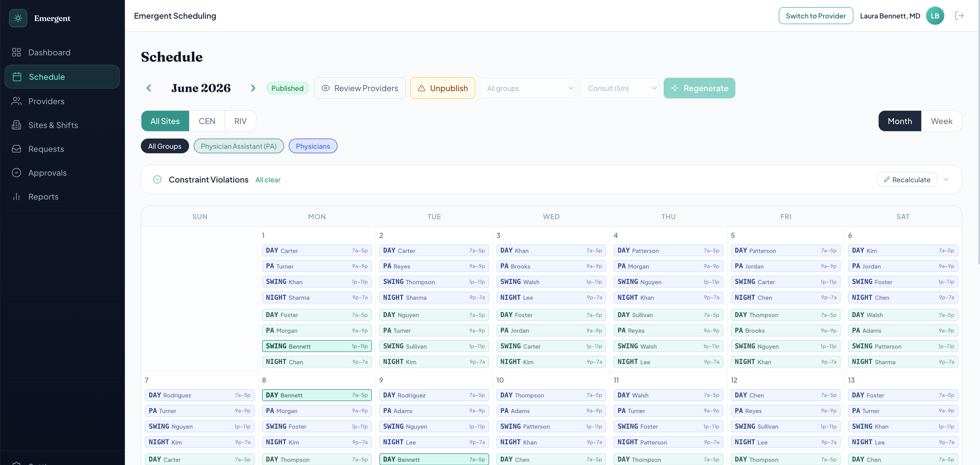This screenshot has width=980, height=465.
Task: Click eye icon in Review Providers
Action: (326, 88)
